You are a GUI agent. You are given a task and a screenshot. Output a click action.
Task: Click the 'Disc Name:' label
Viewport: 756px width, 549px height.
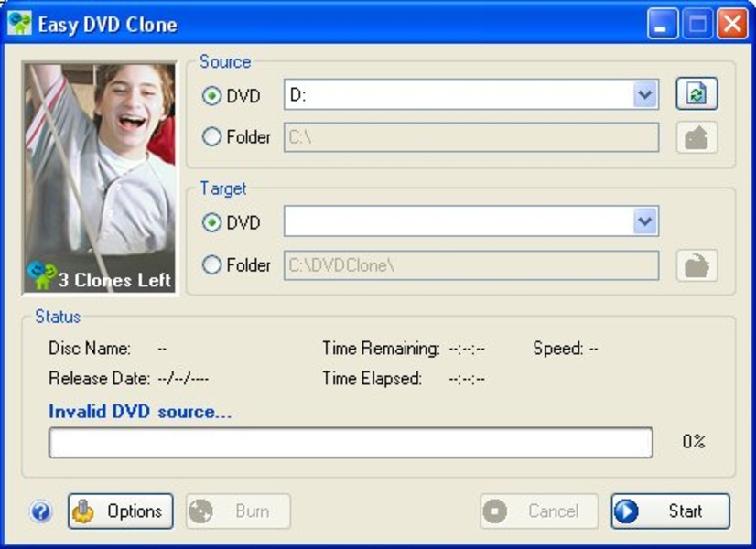coord(90,348)
